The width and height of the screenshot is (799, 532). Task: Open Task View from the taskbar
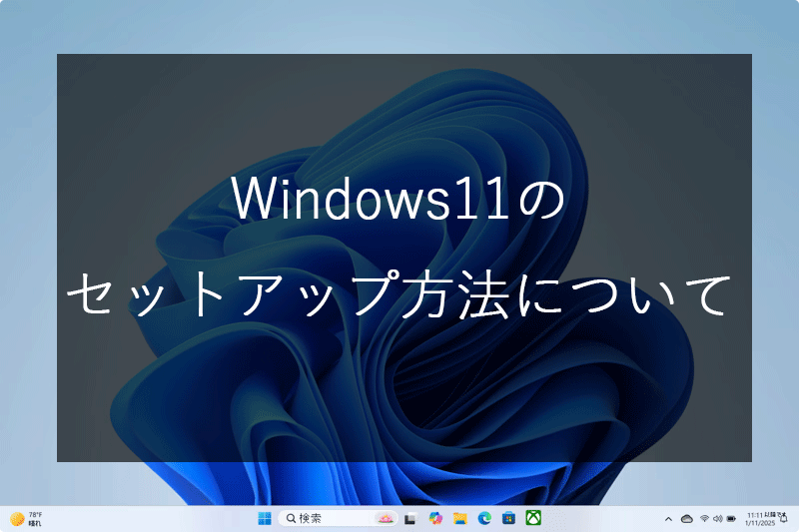pyautogui.click(x=410, y=518)
